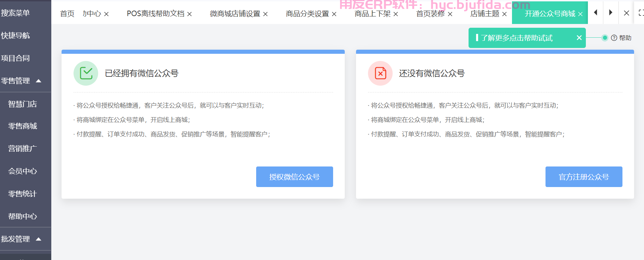Switch to the 首页 tab

tap(67, 14)
